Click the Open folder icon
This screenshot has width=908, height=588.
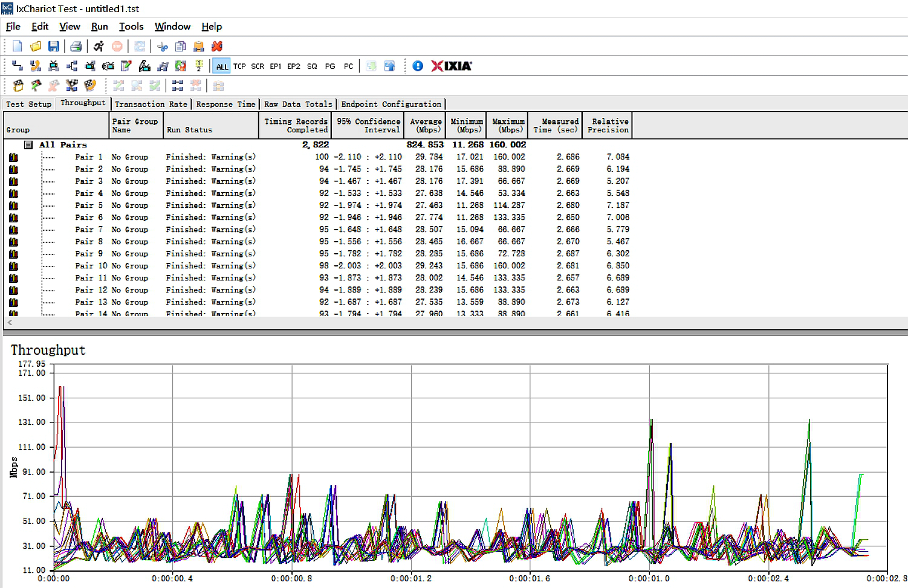[x=36, y=47]
